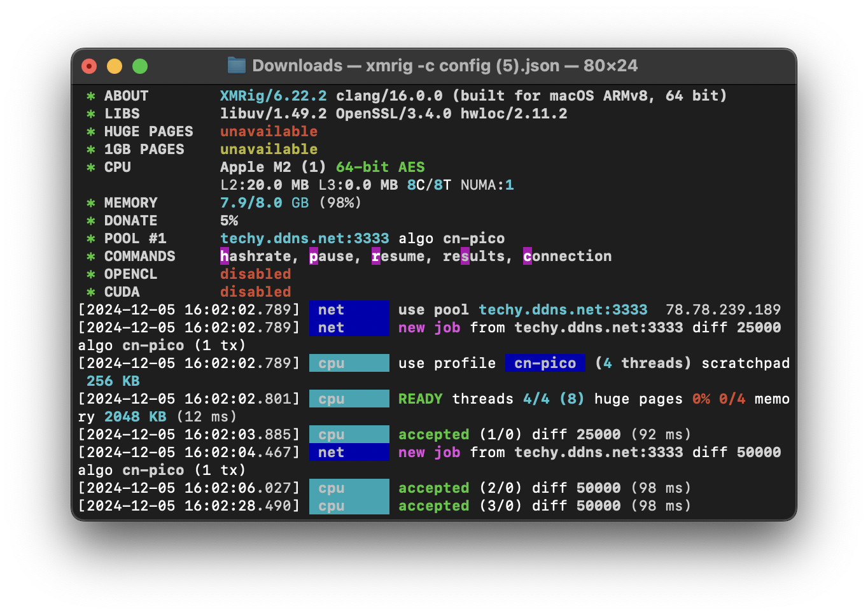This screenshot has width=868, height=615.
Task: Click '(4 threads)' text
Action: click(x=643, y=363)
